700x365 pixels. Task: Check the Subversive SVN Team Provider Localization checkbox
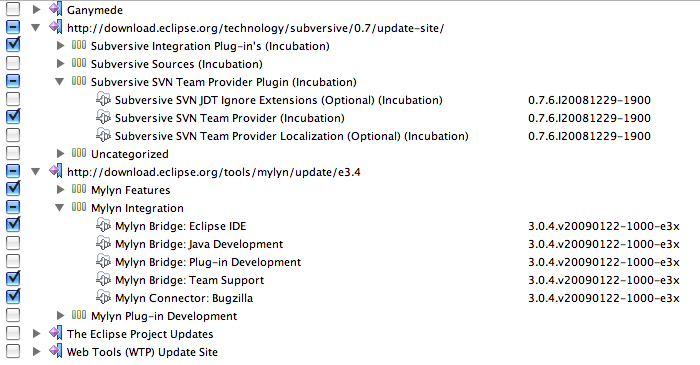coord(13,135)
